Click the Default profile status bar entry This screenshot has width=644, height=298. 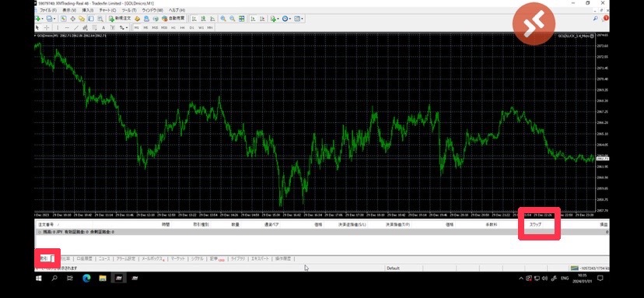(393, 268)
